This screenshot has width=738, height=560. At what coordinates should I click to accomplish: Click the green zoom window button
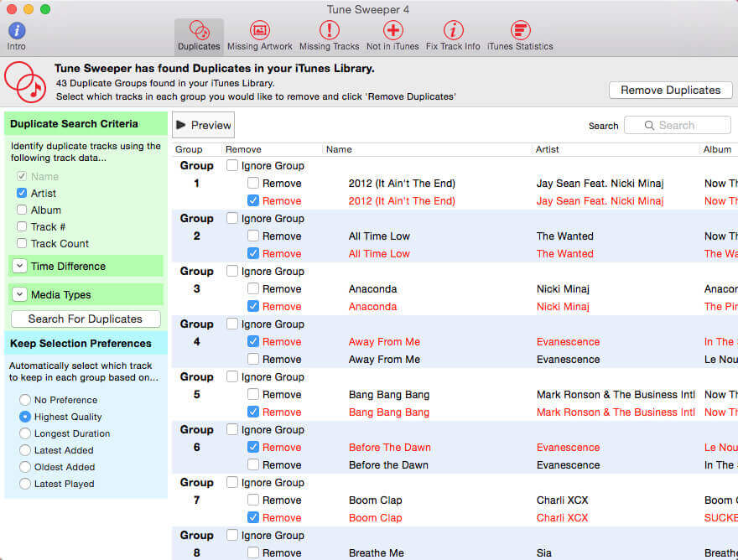click(x=45, y=9)
